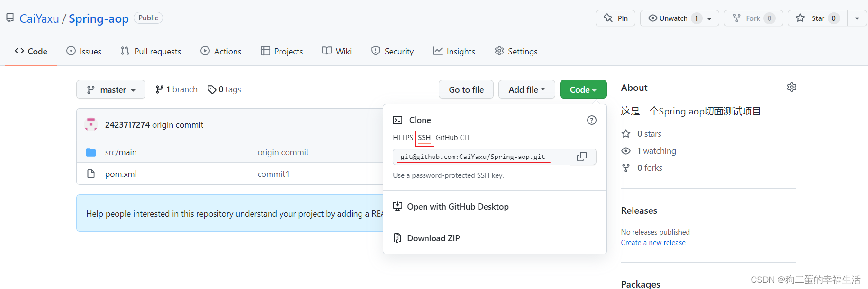Click Create a new release
Viewport: 868px width, 289px height.
coord(653,243)
